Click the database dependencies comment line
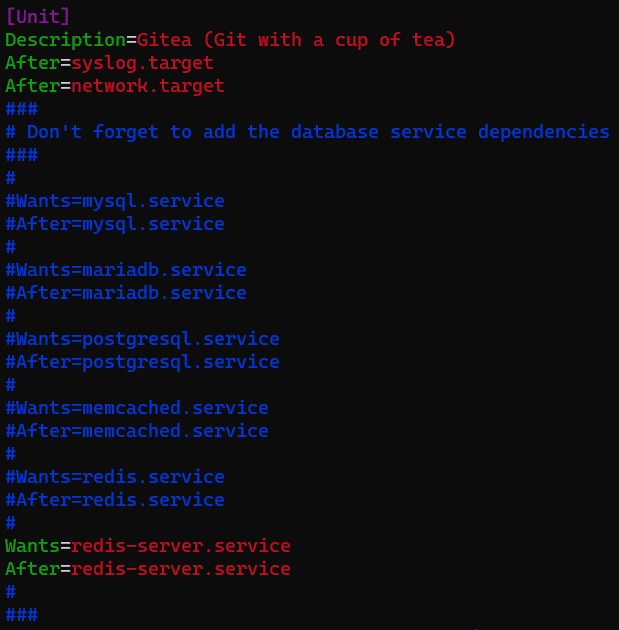 pyautogui.click(x=308, y=132)
